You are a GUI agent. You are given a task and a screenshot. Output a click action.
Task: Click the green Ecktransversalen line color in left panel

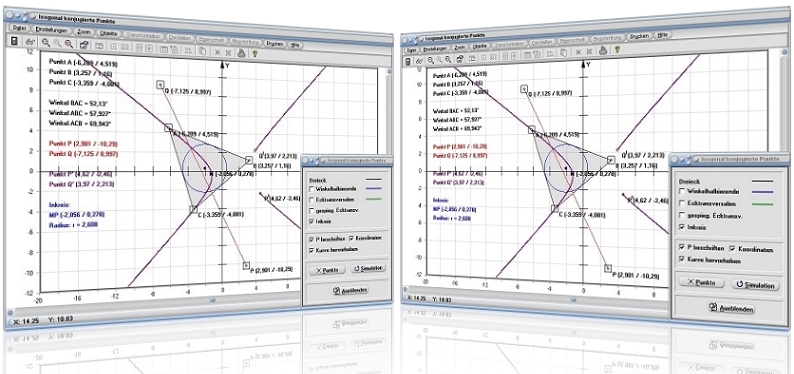(374, 199)
